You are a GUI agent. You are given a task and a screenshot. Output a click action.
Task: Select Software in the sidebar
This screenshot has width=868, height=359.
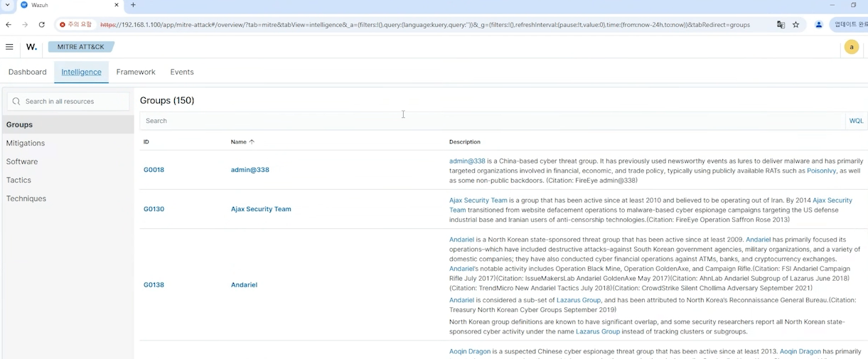(x=22, y=161)
